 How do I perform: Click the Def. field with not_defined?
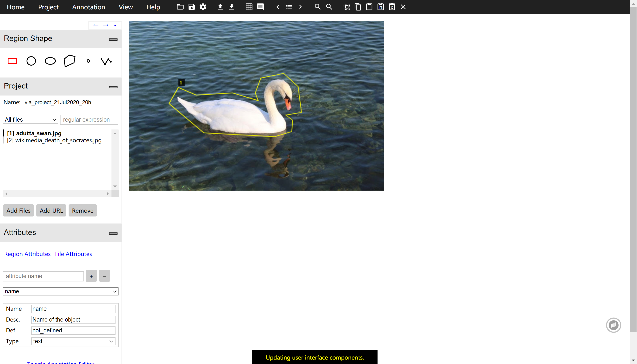[x=73, y=330]
